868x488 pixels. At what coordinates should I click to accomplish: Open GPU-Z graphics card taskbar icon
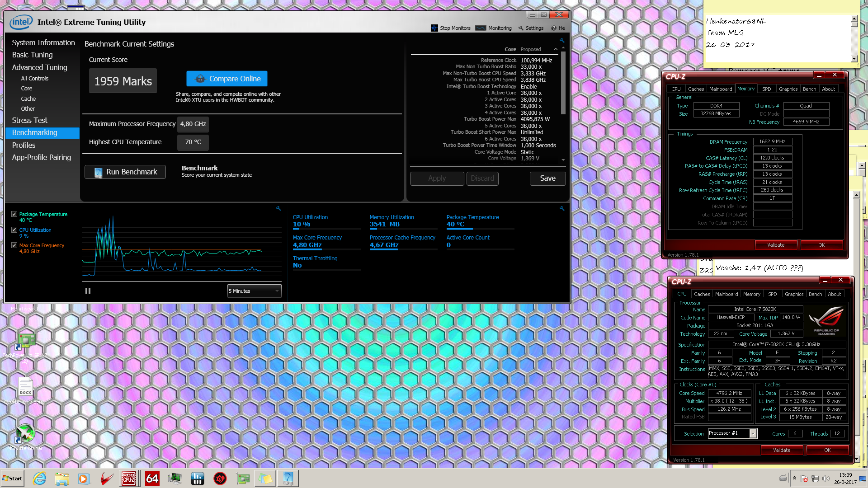tap(243, 479)
